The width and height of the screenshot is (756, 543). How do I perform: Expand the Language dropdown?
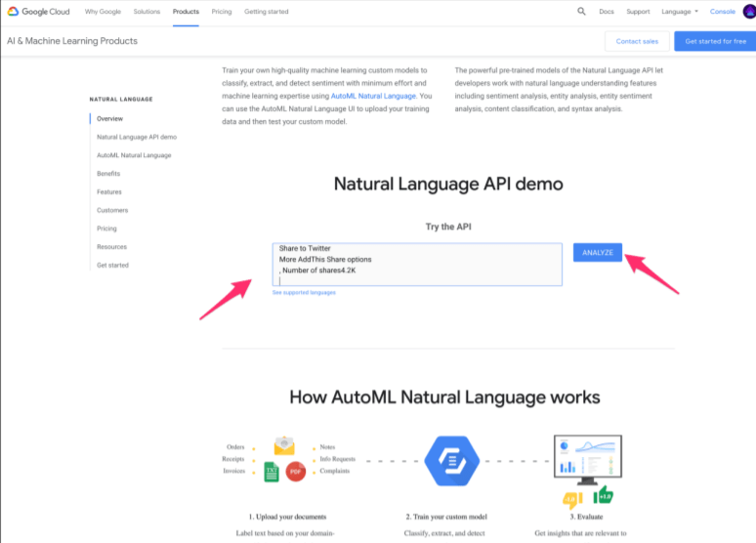point(680,12)
